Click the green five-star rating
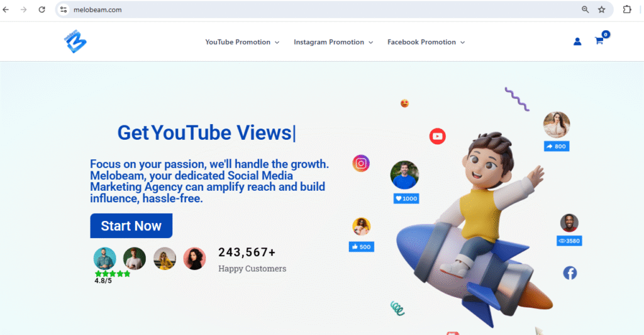 [x=113, y=274]
